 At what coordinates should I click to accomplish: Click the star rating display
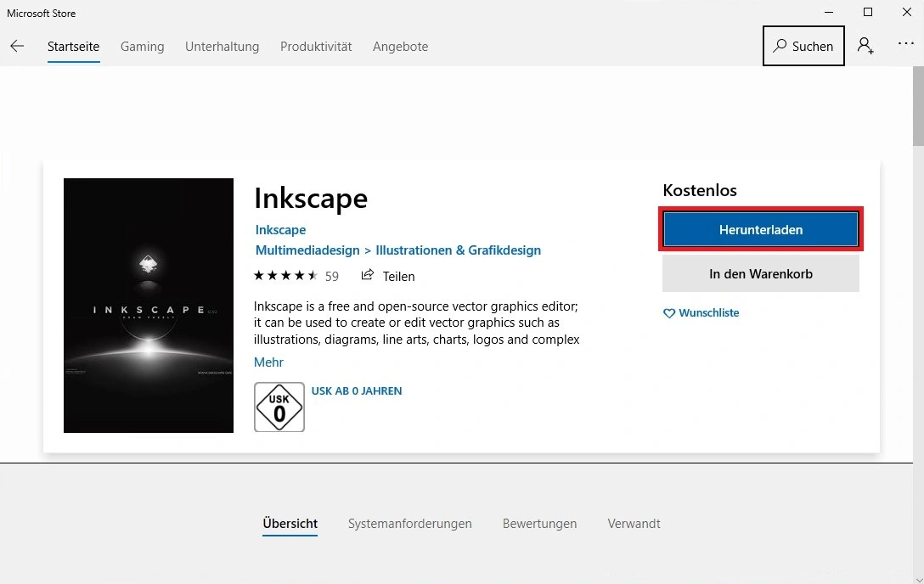286,276
